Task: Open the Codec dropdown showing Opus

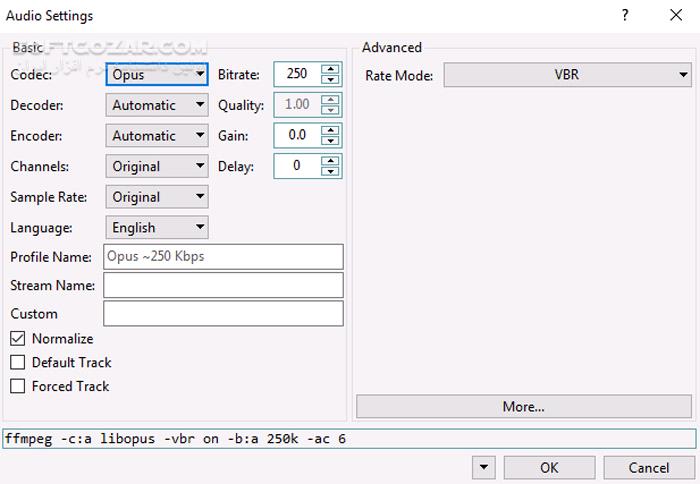Action: coord(157,74)
